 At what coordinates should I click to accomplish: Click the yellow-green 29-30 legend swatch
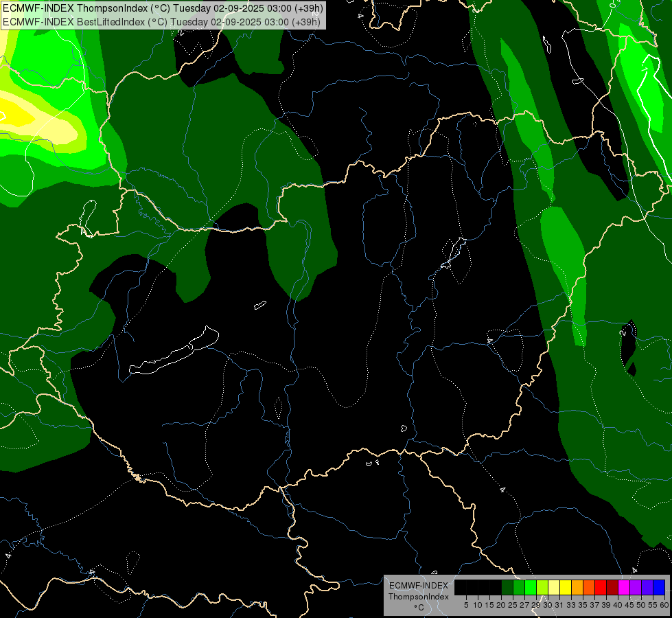click(x=542, y=587)
